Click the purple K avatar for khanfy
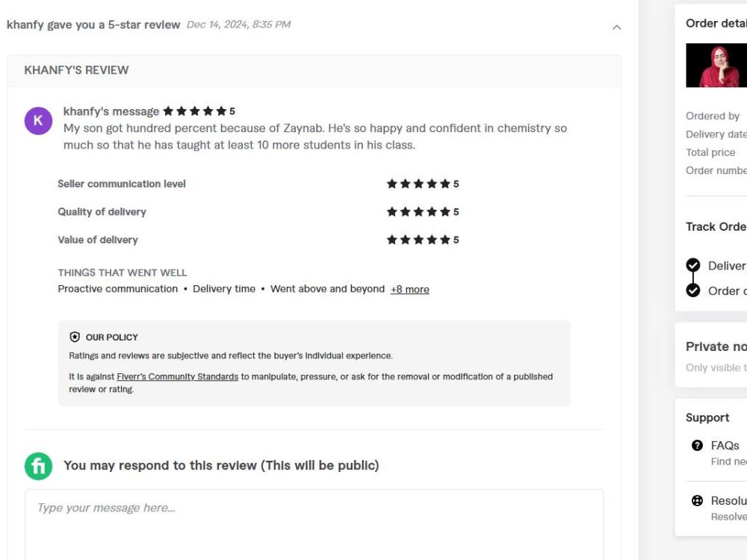Viewport: 747px width, 560px height. [38, 120]
